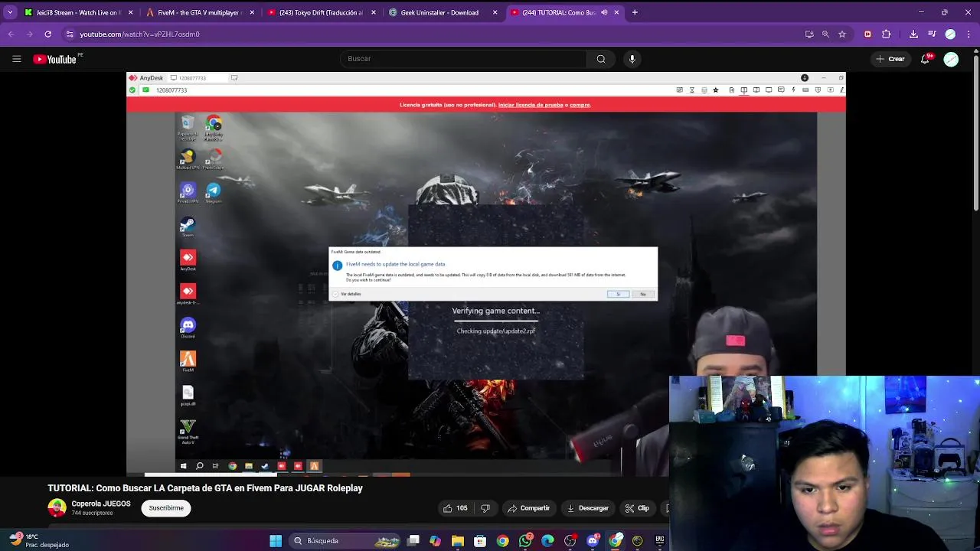The image size is (980, 551).
Task: Reload the page
Action: [x=47, y=34]
